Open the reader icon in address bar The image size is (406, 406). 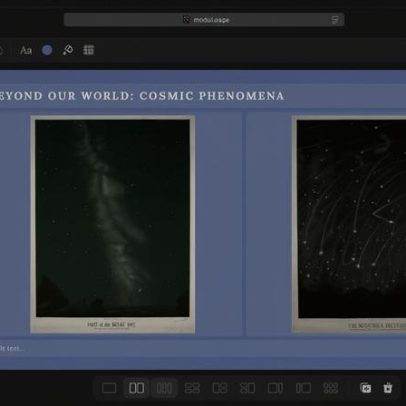click(335, 20)
